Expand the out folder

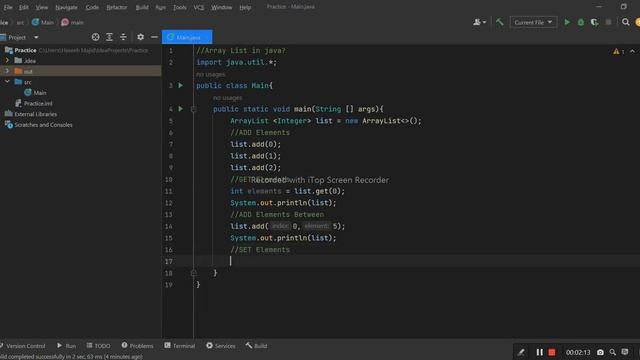click(7, 71)
